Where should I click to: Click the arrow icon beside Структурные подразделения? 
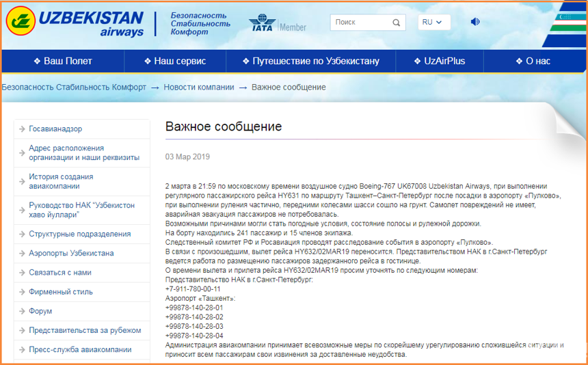point(22,234)
